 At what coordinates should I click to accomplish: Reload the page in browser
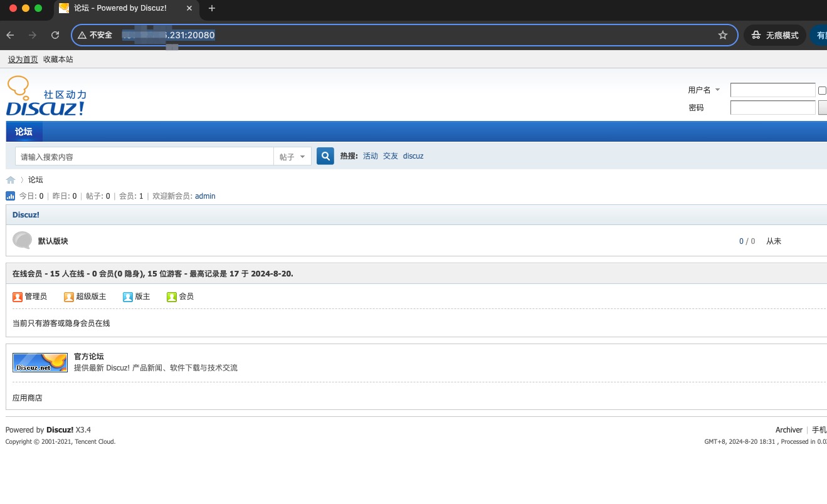(55, 35)
